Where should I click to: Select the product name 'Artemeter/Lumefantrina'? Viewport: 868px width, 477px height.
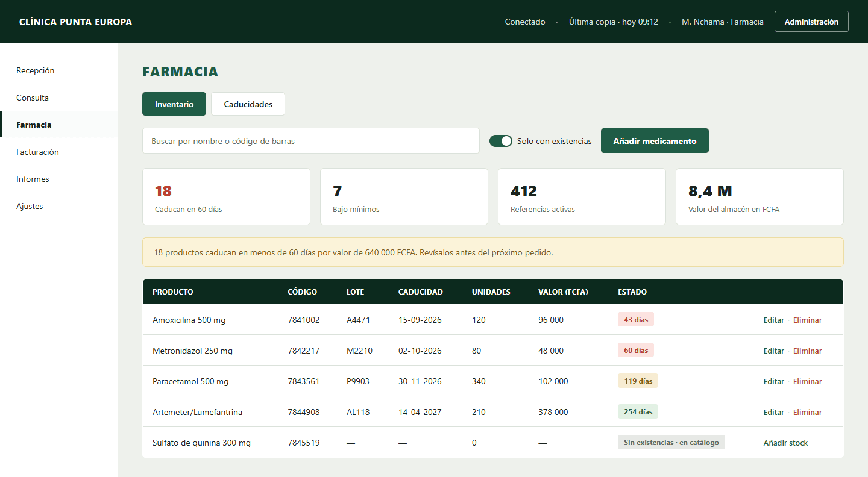point(198,412)
